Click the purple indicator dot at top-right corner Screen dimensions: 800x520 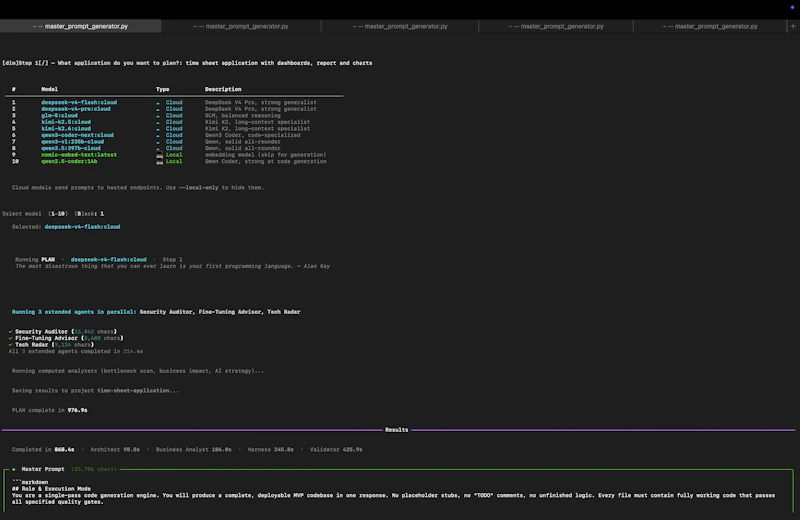tap(792, 8)
